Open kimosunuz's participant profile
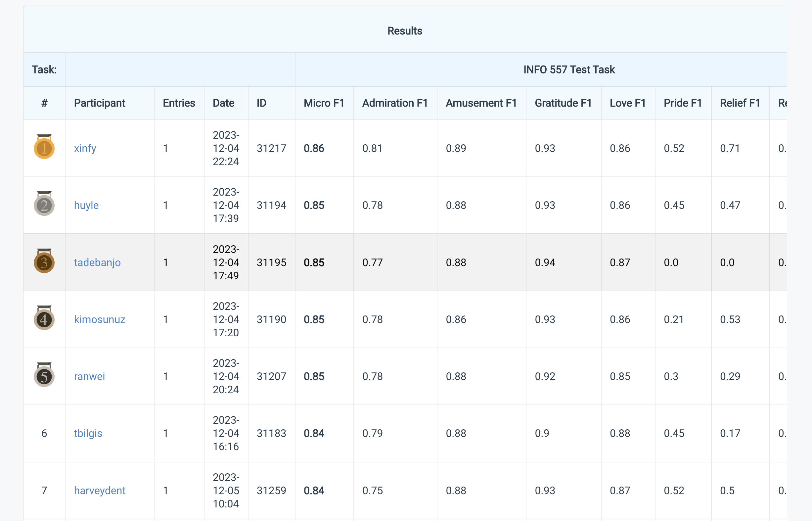This screenshot has width=812, height=521. coord(99,319)
